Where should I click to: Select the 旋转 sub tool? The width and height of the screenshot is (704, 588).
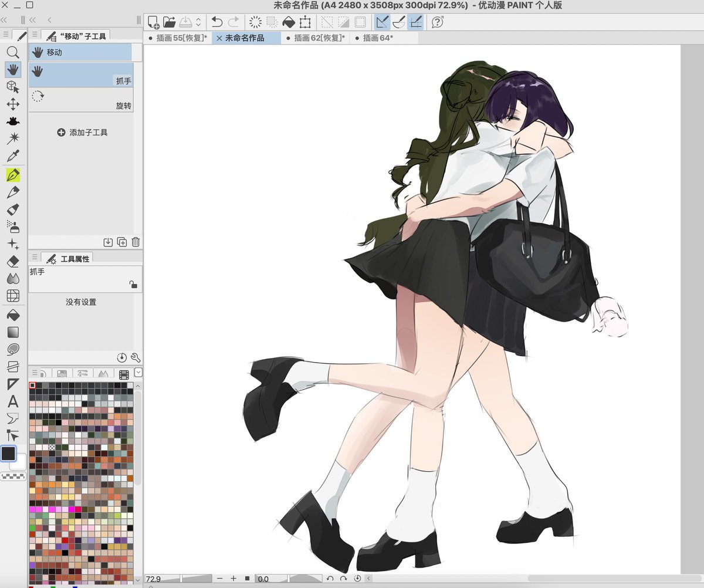click(x=81, y=100)
